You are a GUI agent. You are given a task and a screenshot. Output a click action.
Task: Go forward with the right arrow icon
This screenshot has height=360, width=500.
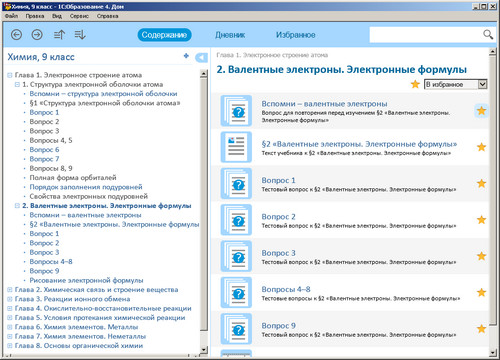pos(37,35)
